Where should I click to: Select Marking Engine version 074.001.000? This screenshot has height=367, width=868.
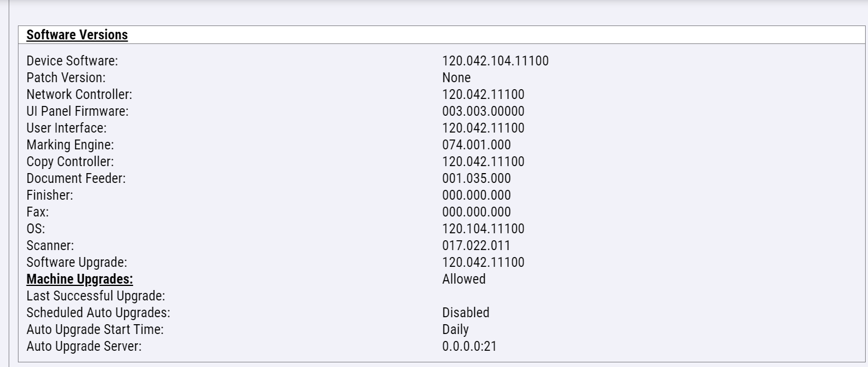(477, 145)
